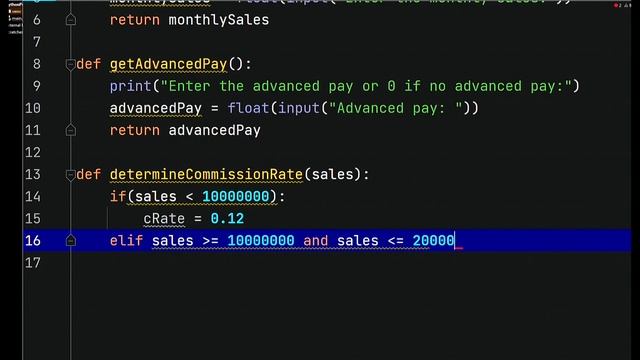Click the 'Enter the advanced pay' string
The image size is (640, 360).
click(366, 86)
